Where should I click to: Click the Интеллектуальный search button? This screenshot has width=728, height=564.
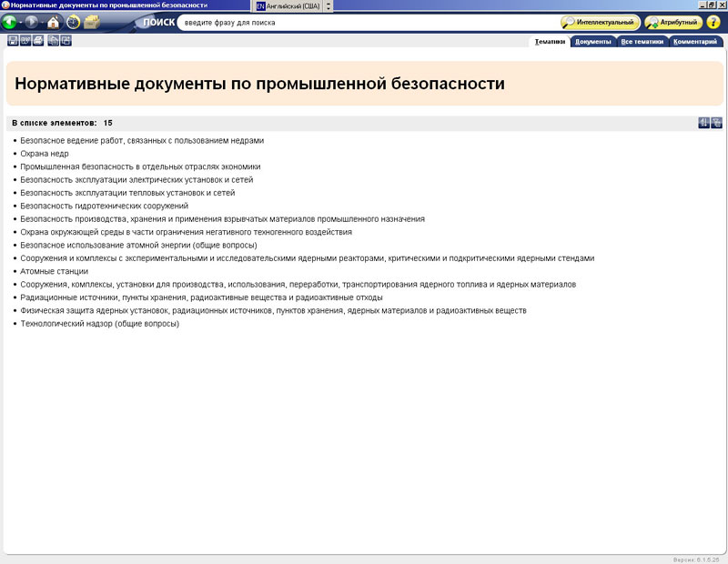coord(601,22)
